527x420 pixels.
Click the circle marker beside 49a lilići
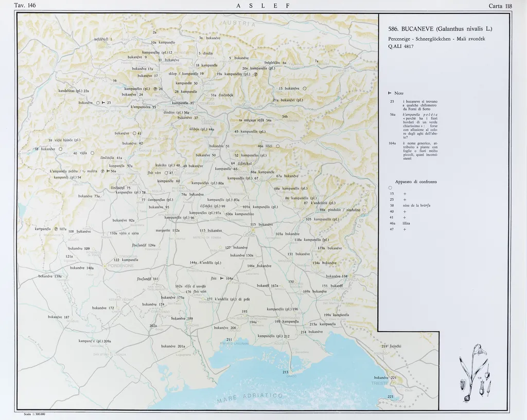[278, 147]
